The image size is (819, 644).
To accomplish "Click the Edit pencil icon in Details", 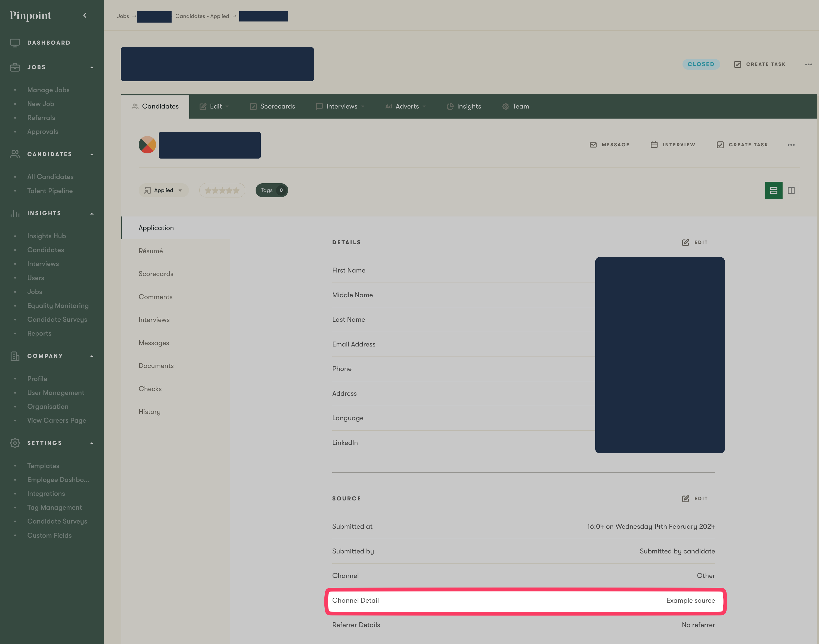I will (685, 242).
